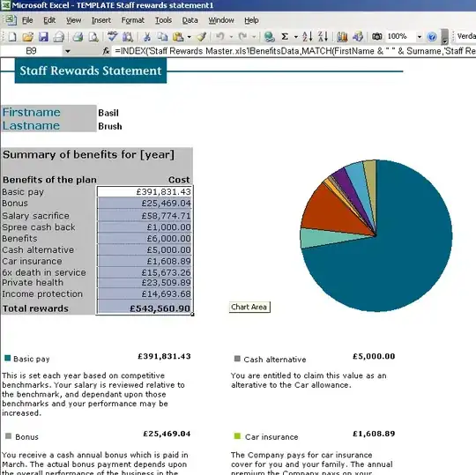The height and width of the screenshot is (475, 476).
Task: Open the Data menu
Action: coord(190,20)
